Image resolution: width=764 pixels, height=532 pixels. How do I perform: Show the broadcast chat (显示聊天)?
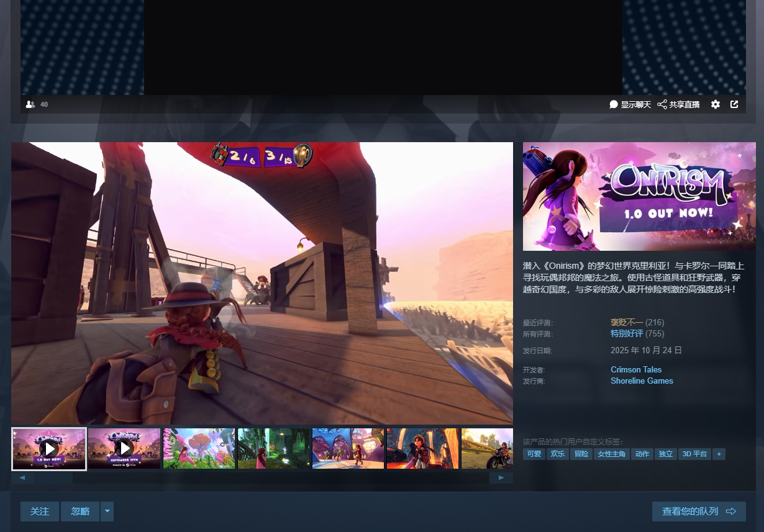pos(630,104)
